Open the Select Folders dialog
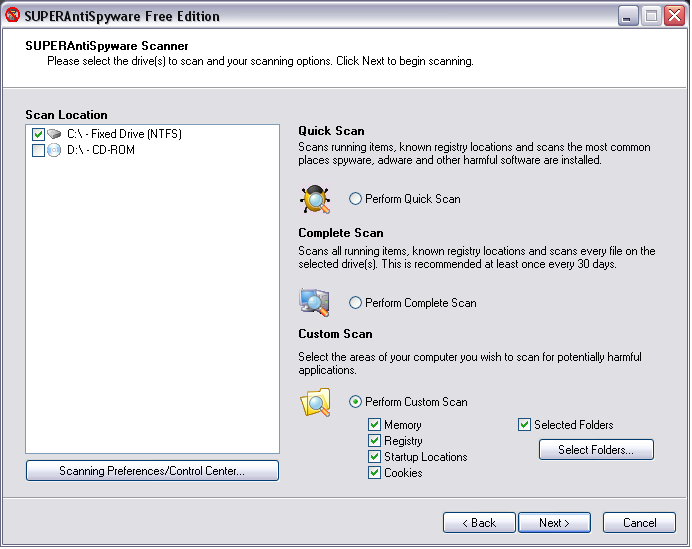 coord(596,450)
